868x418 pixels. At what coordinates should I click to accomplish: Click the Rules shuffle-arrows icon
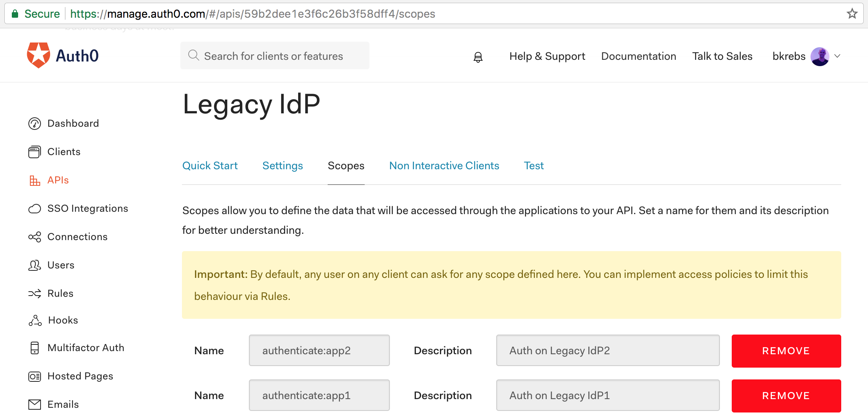pos(35,294)
